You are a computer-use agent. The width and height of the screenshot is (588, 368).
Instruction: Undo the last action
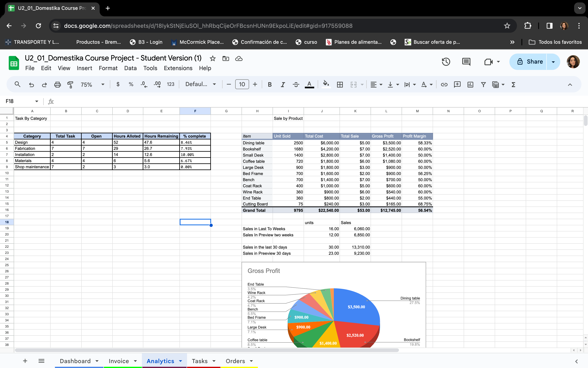pyautogui.click(x=31, y=84)
